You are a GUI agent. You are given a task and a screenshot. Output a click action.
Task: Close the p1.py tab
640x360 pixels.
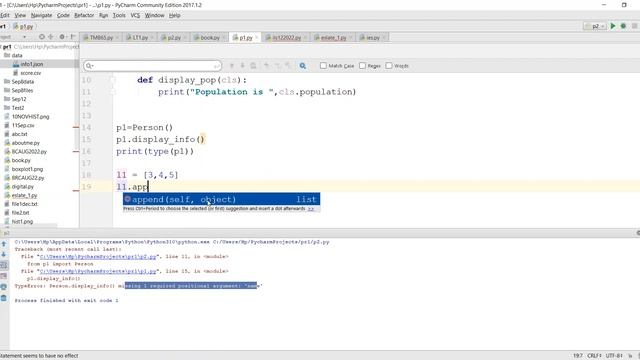tap(257, 38)
